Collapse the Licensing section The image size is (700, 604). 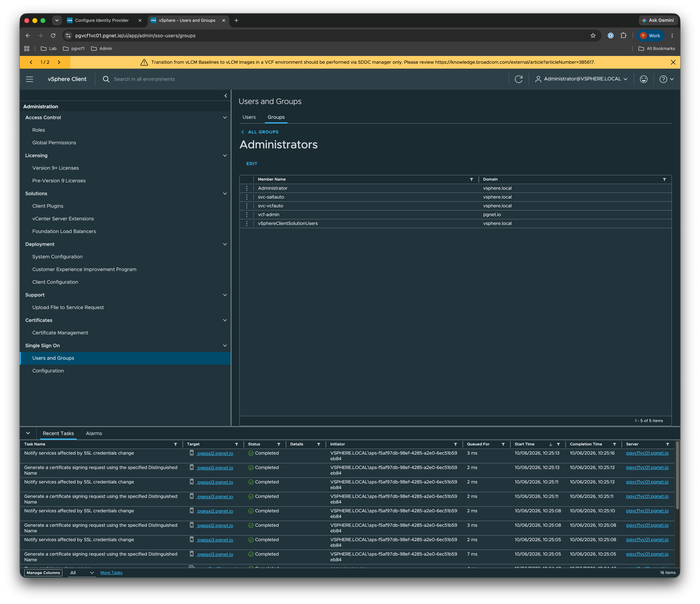point(225,155)
